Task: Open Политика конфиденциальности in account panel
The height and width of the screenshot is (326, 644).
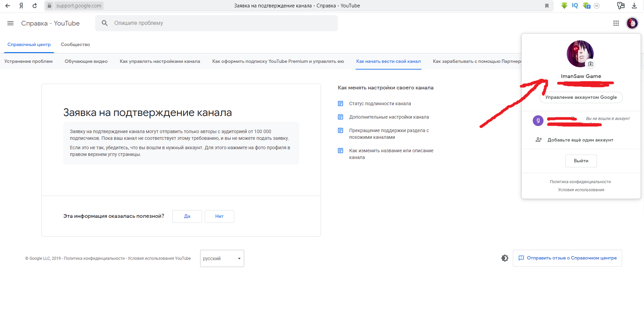Action: point(580,182)
